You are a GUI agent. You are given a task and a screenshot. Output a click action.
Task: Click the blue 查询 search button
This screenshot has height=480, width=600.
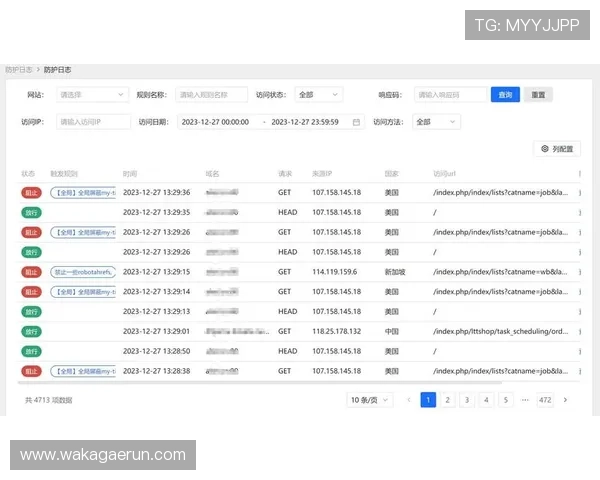(505, 95)
